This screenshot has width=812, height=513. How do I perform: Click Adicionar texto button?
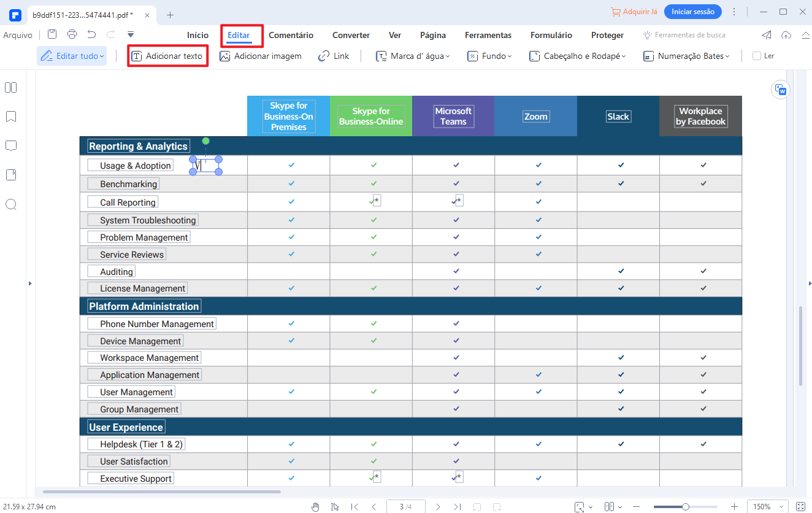point(167,56)
